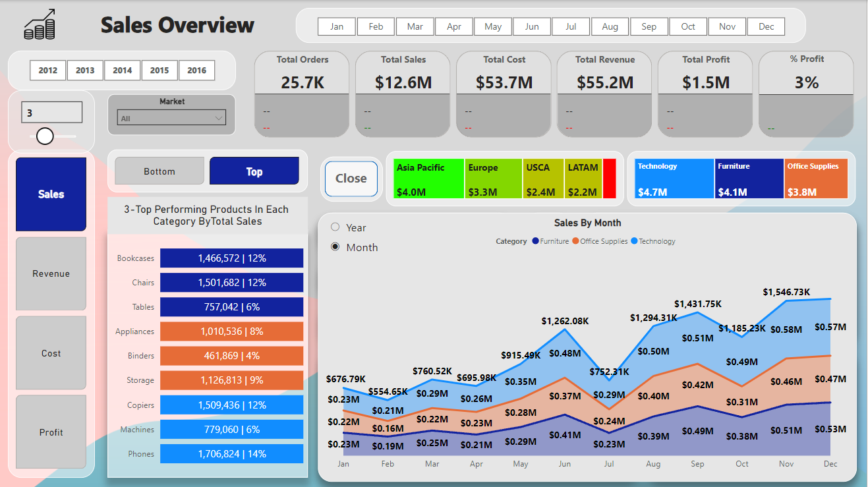Switch to the Revenue page

pos(51,273)
